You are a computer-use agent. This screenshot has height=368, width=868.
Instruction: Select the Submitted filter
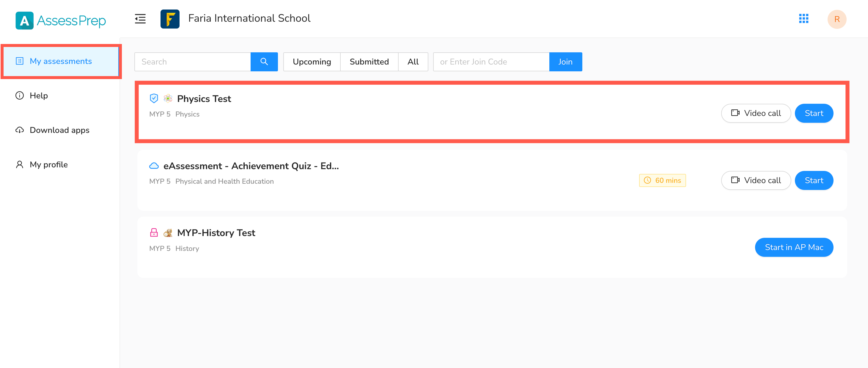pyautogui.click(x=369, y=62)
